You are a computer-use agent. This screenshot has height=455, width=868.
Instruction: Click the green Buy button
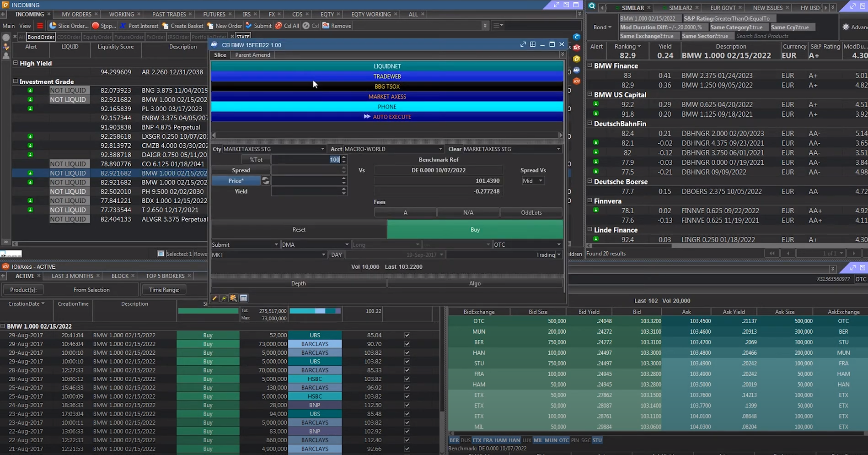pyautogui.click(x=475, y=229)
